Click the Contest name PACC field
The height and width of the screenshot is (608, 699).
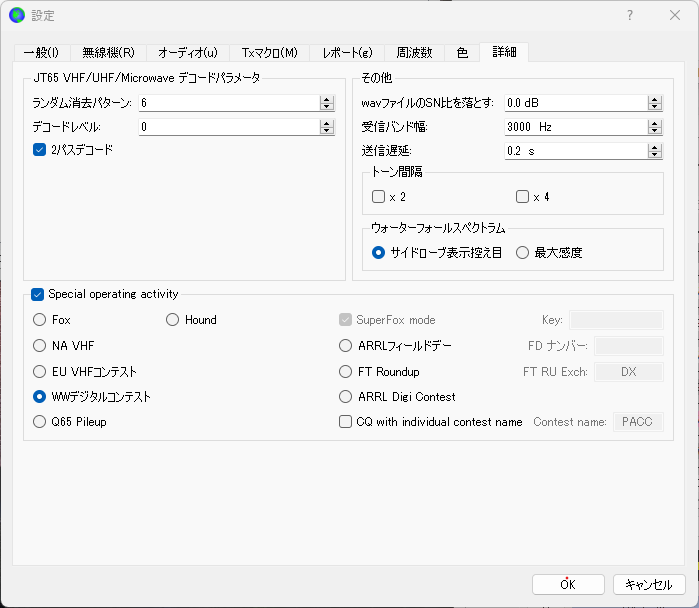pyautogui.click(x=638, y=422)
